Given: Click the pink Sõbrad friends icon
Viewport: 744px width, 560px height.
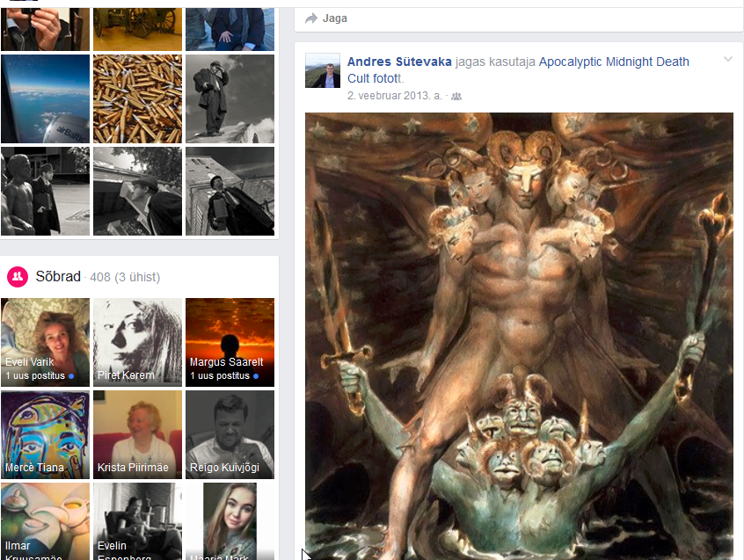Looking at the screenshot, I should 18,276.
